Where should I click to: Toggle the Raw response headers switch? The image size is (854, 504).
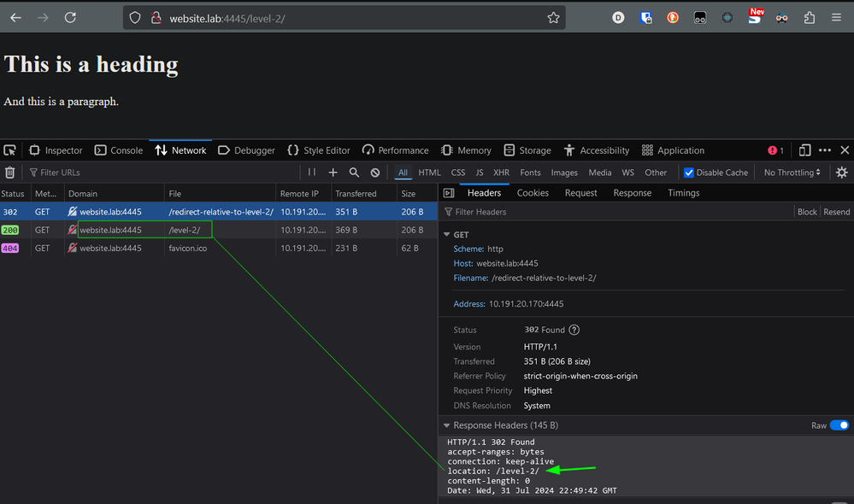(839, 425)
